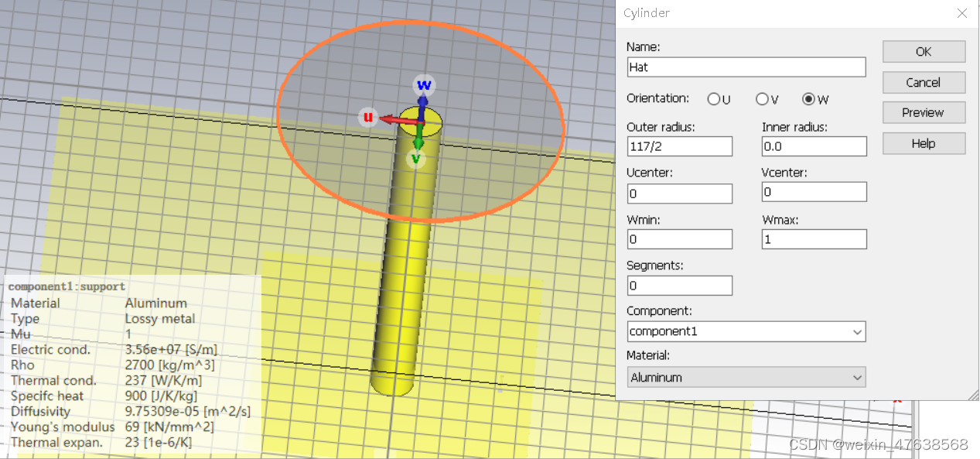Cancel the Cylinder dialog

pyautogui.click(x=924, y=82)
